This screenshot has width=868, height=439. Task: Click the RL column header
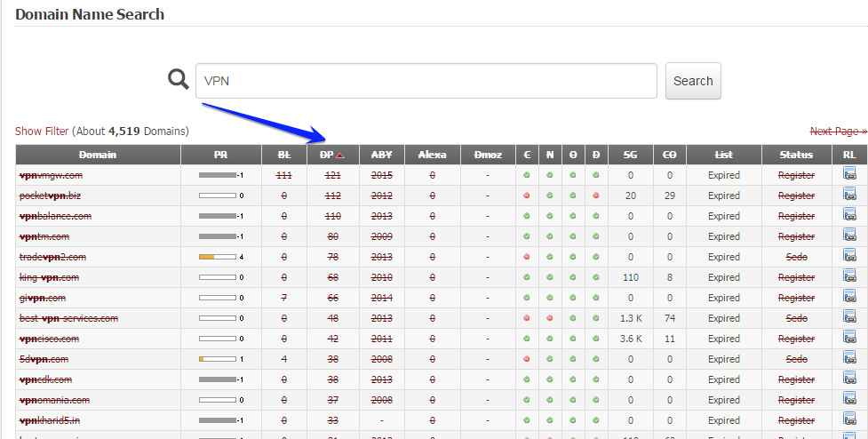[849, 155]
